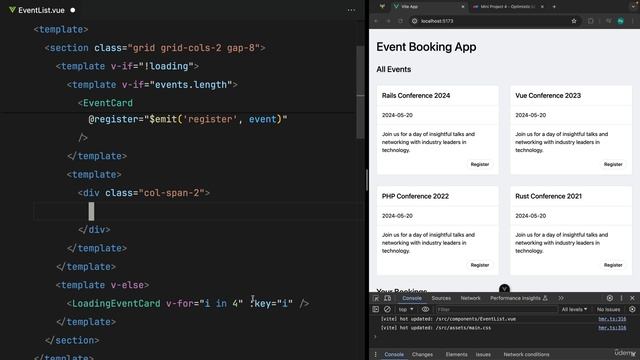
Task: Open hmr.ts link for main.css update
Action: pos(612,328)
